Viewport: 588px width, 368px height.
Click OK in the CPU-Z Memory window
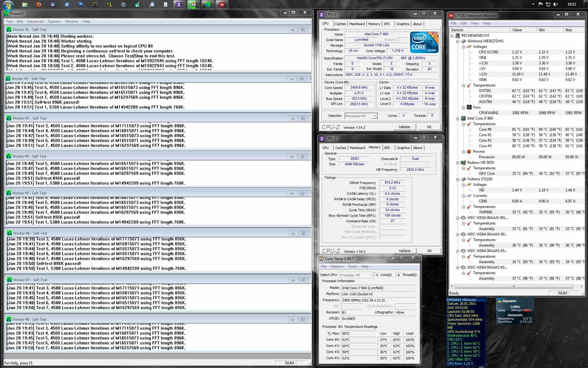[x=429, y=251]
